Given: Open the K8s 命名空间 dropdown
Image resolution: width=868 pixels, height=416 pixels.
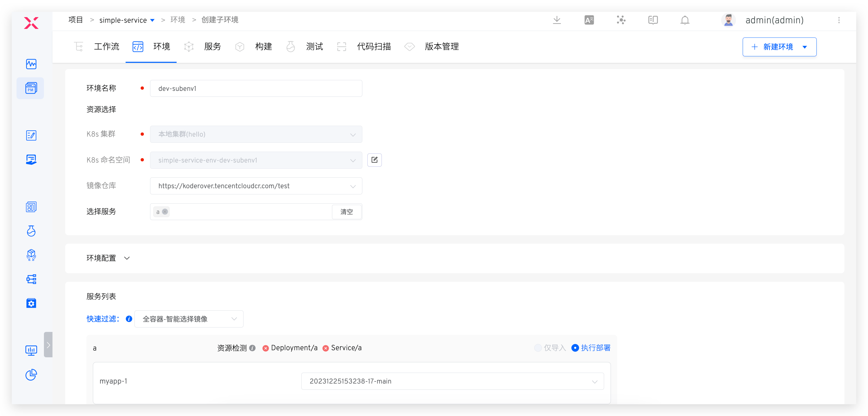Looking at the screenshot, I should [x=256, y=160].
